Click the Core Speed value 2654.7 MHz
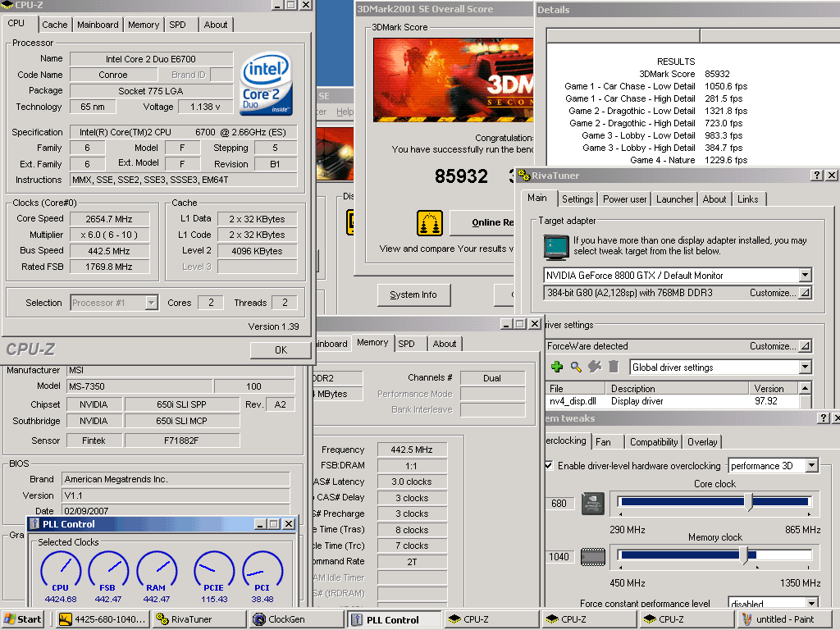 click(x=109, y=219)
